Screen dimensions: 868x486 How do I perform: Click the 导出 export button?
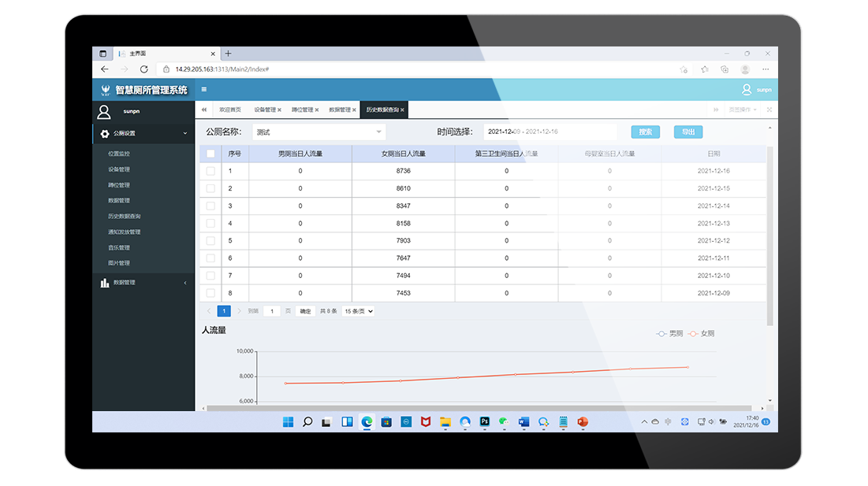pyautogui.click(x=688, y=132)
